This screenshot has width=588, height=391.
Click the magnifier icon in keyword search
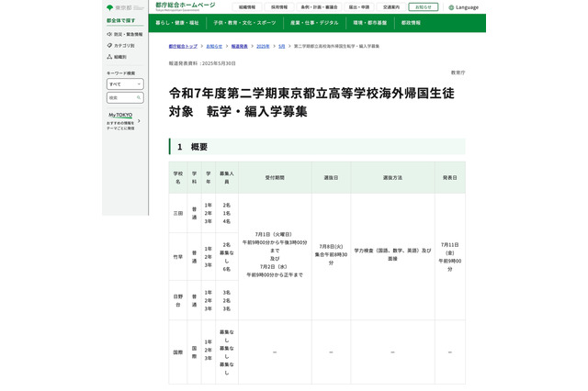139,97
